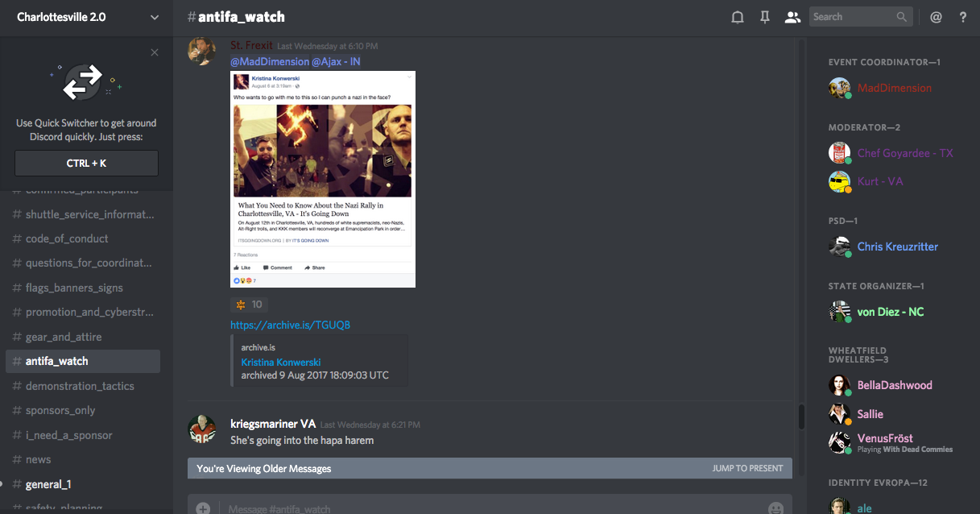Toggle the reaction showing count 10
Screen dimensions: 980x514
249,305
